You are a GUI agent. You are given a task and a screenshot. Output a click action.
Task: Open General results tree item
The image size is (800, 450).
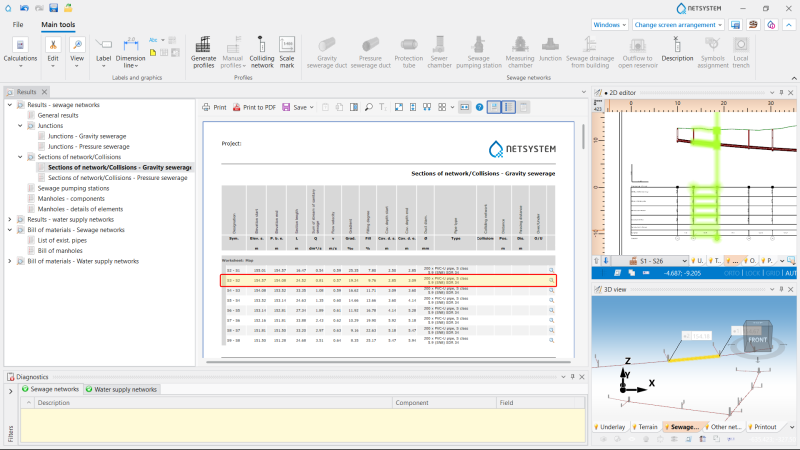click(x=58, y=115)
